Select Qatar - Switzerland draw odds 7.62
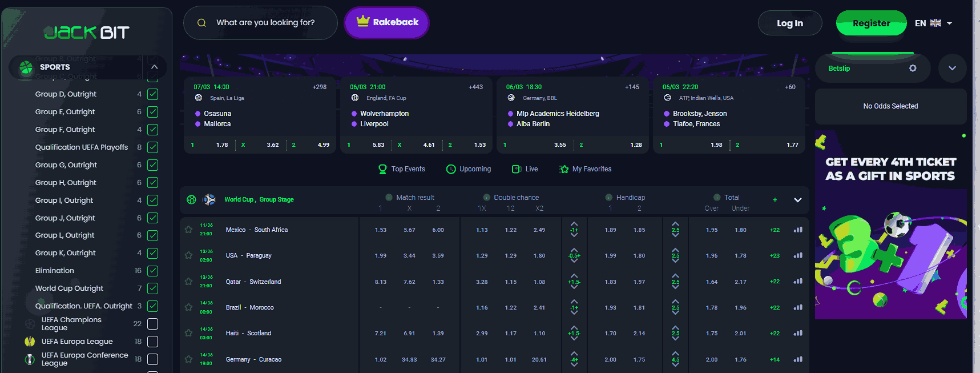 pyautogui.click(x=409, y=282)
